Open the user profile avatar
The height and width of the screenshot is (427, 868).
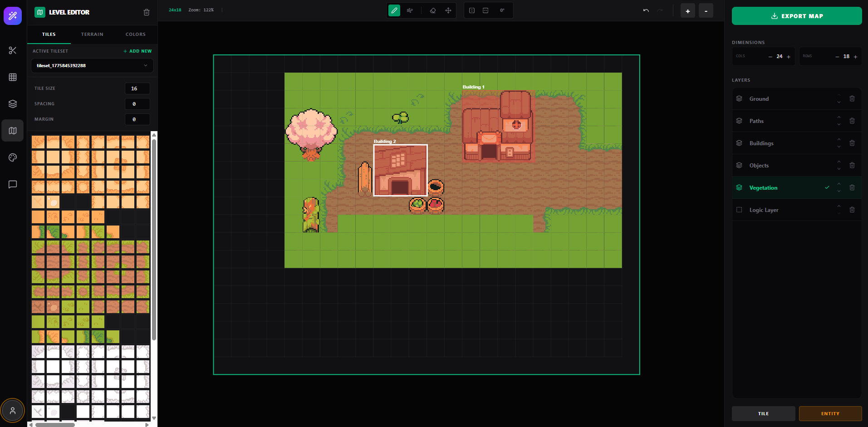[13, 411]
